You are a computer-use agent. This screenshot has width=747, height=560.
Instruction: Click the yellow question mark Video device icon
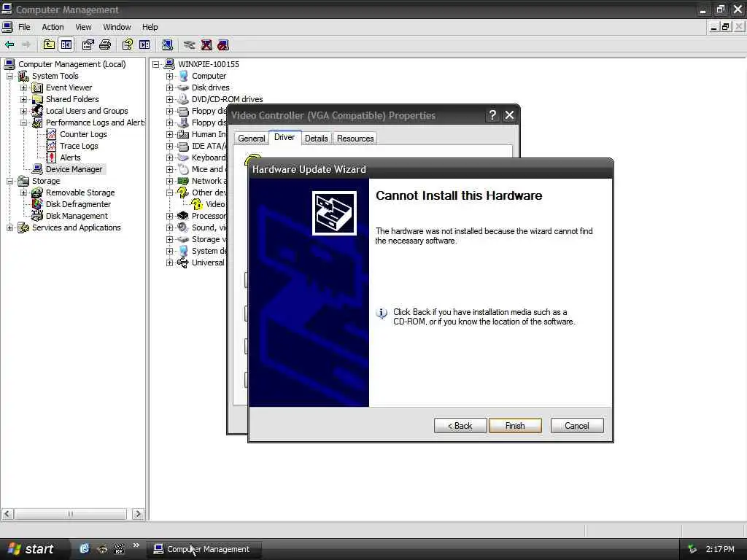click(x=197, y=204)
